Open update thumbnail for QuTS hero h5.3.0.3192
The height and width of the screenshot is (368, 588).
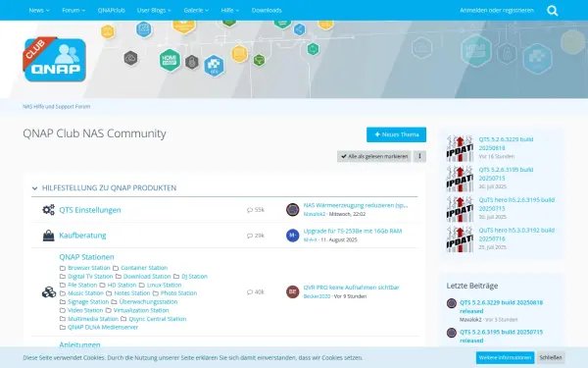460,239
